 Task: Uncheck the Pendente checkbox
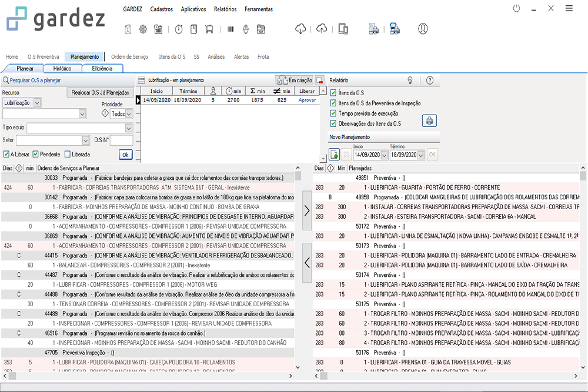tap(36, 154)
